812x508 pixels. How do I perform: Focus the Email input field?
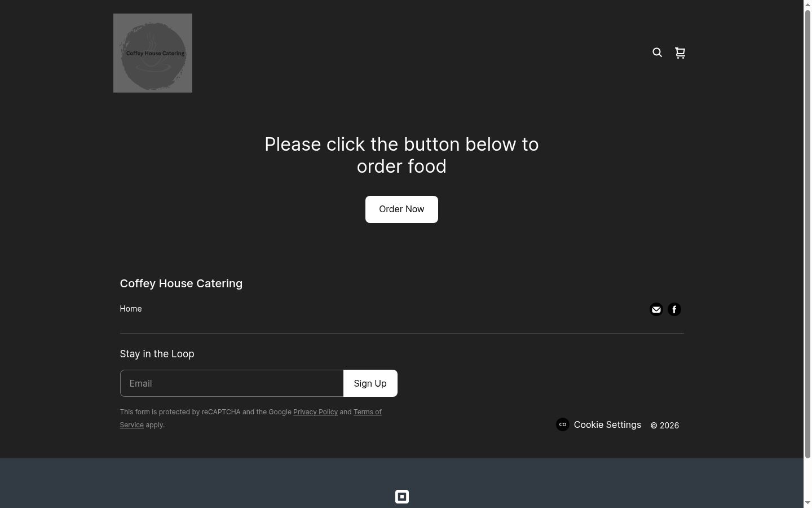coord(232,383)
